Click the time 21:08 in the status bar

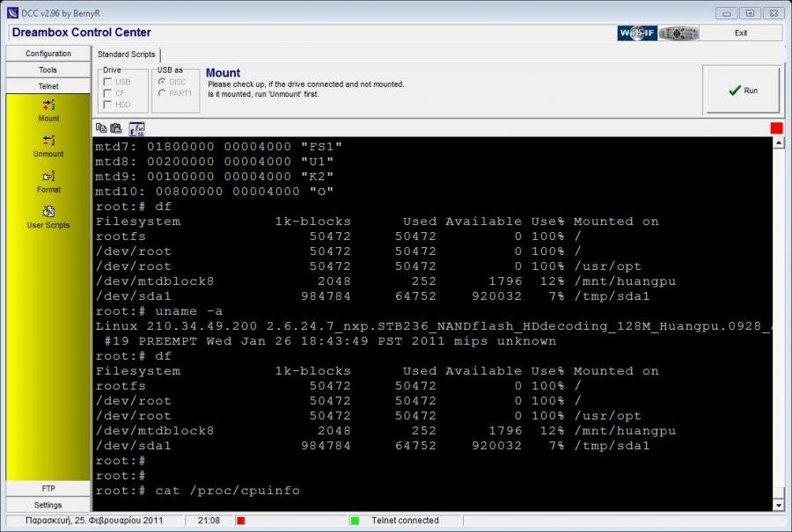tap(209, 521)
